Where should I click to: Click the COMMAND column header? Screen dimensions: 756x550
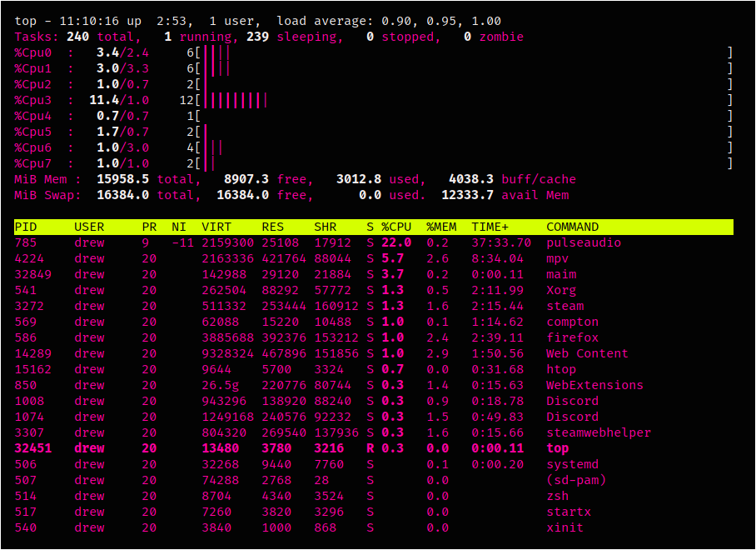tap(572, 227)
